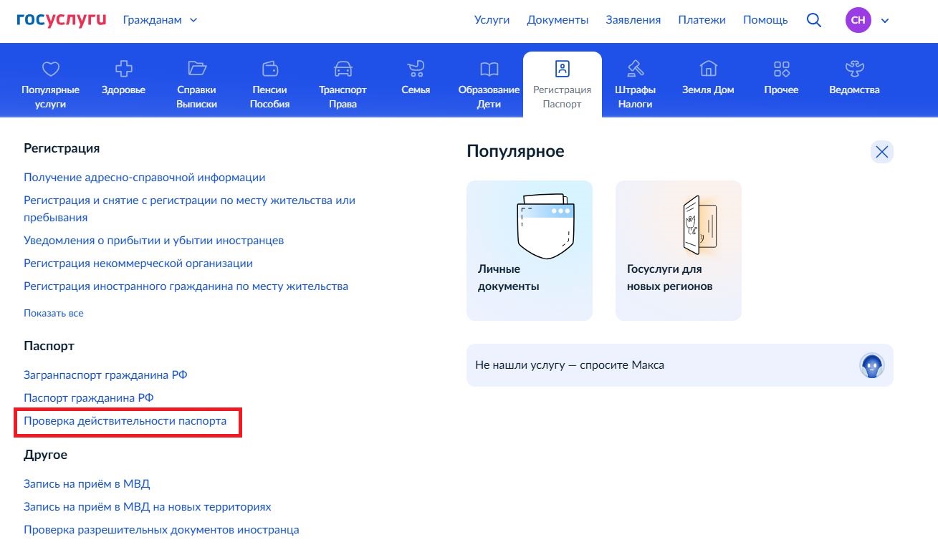Viewport: 938px width, 560px height.
Task: Expand the Гражданам audience dropdown
Action: point(159,20)
